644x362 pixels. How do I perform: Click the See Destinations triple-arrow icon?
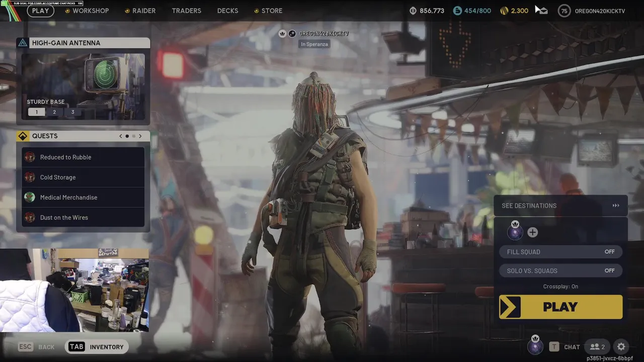click(x=616, y=206)
